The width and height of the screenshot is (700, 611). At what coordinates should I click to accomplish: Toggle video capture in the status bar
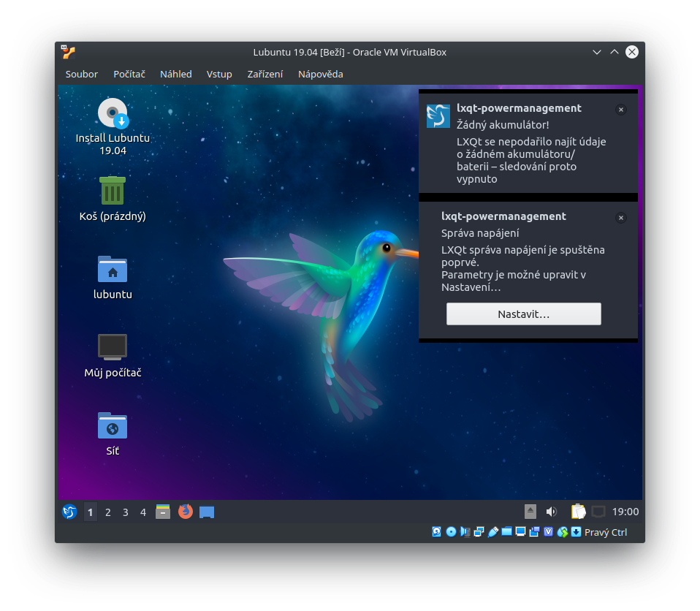pos(534,532)
